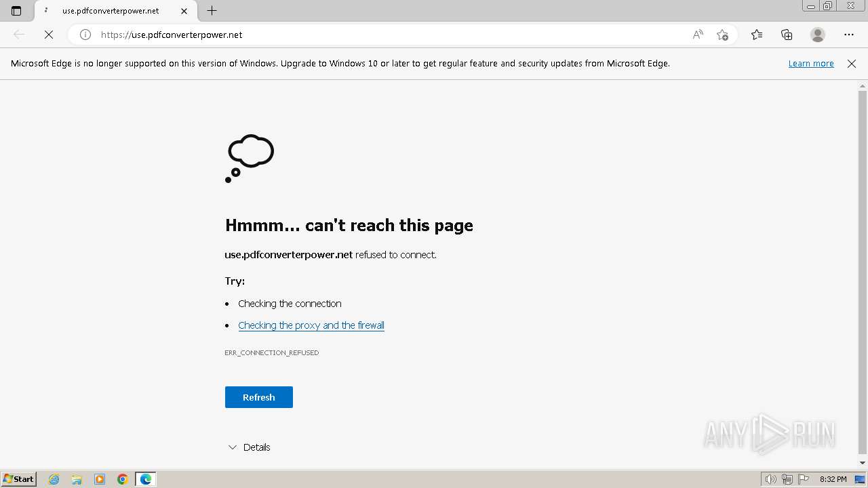Follow the Learn more link

click(x=811, y=64)
